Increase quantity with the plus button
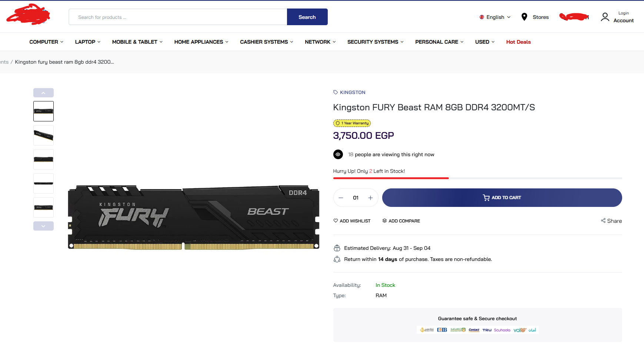This screenshot has width=644, height=352. (x=370, y=198)
